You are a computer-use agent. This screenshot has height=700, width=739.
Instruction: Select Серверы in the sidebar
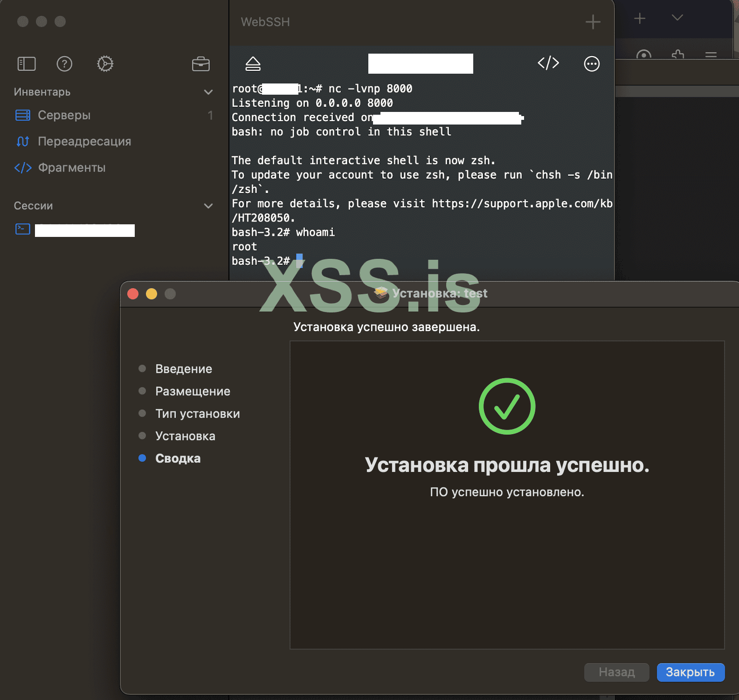pyautogui.click(x=64, y=115)
